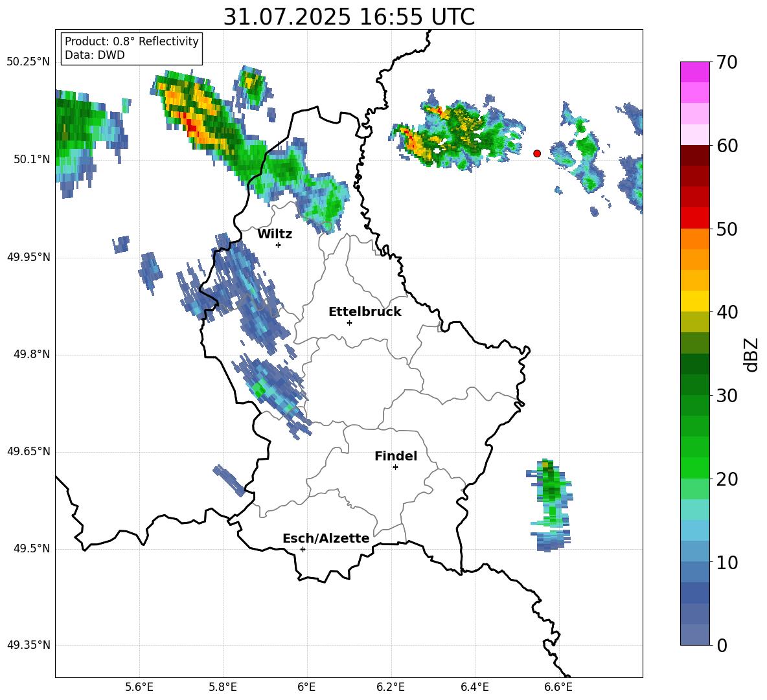Click the 49.95°N latitude label
This screenshot has width=767, height=700.
29,257
